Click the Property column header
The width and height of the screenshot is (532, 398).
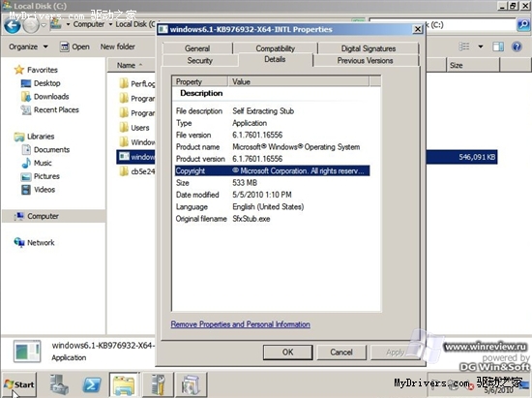(200, 81)
